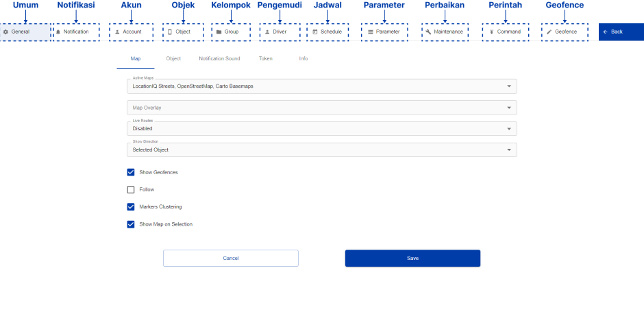This screenshot has height=334, width=644.
Task: Switch to the Token tab
Action: 265,59
